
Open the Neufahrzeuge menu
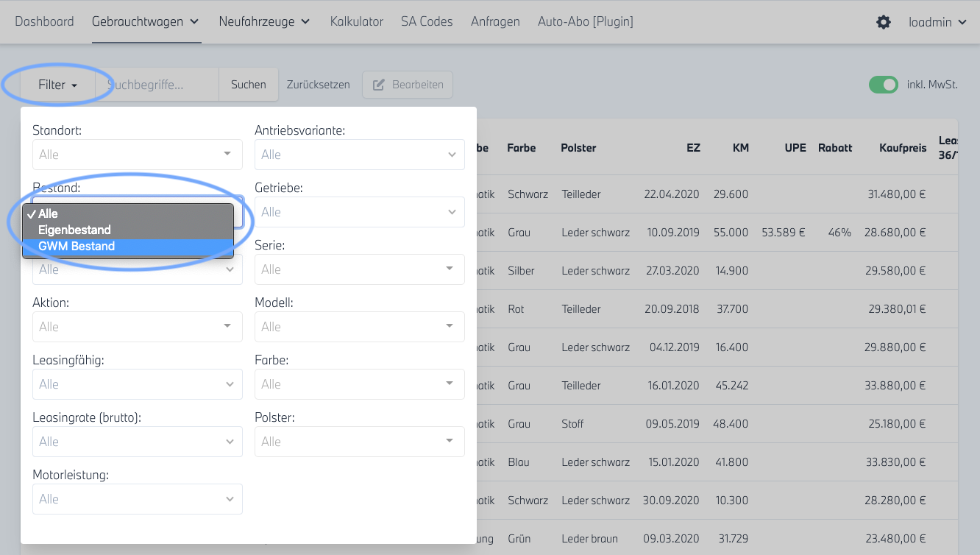pyautogui.click(x=264, y=22)
